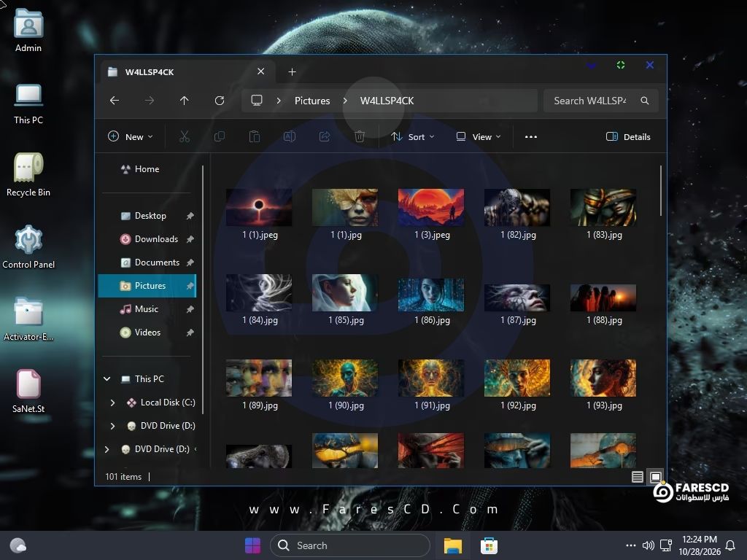Select Control Panel desktop icon
The height and width of the screenshot is (560, 747).
(x=28, y=247)
